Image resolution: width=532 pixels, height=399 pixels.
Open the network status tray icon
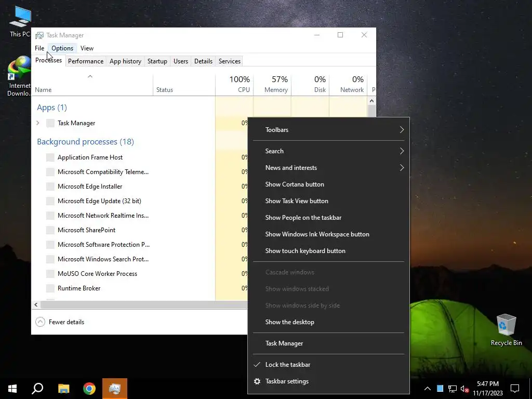453,389
